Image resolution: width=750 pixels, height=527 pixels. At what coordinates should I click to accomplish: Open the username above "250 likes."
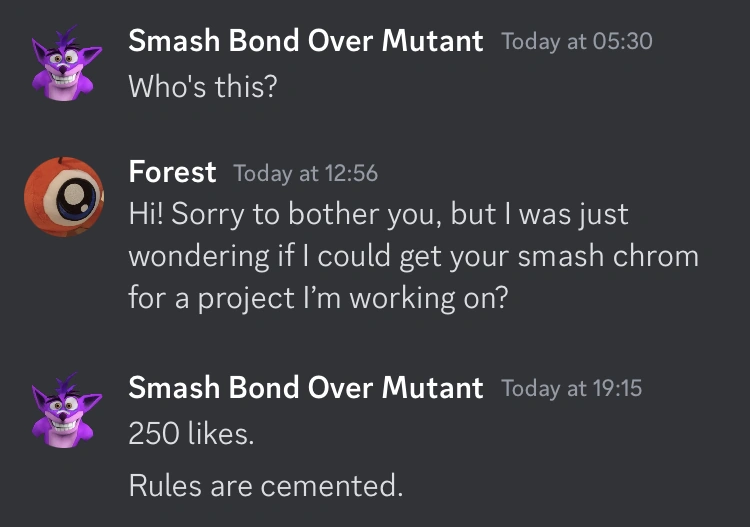coord(306,387)
